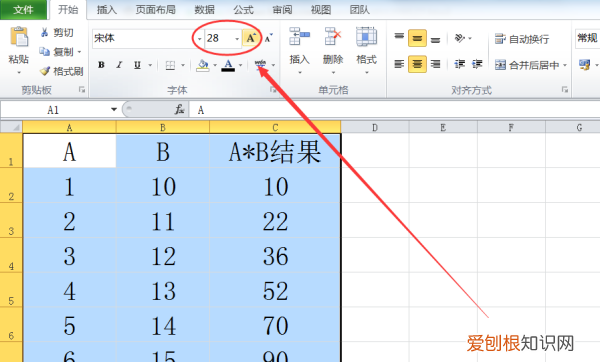Switch to the Team (团队) tab
The width and height of the screenshot is (600, 362).
point(359,10)
